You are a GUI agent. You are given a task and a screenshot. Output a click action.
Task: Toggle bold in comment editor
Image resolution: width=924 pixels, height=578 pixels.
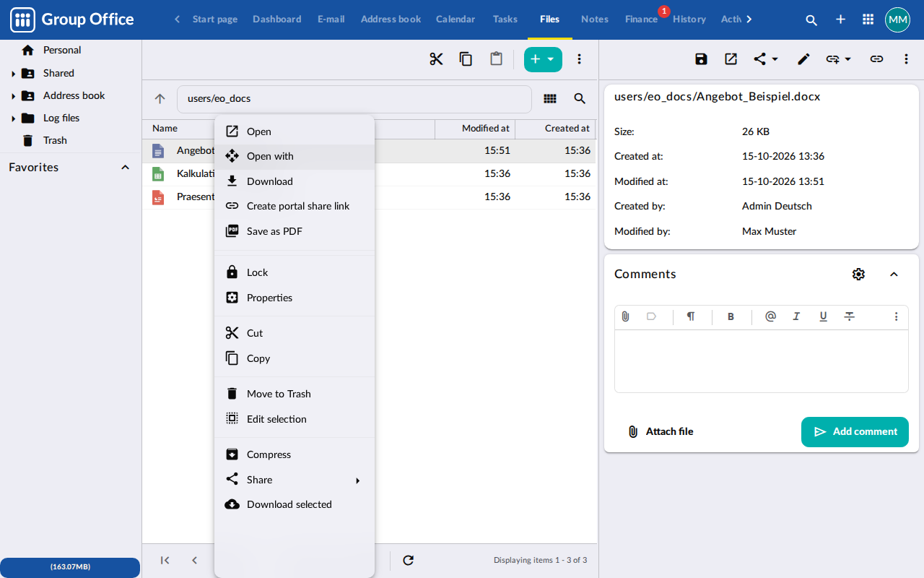[731, 316]
